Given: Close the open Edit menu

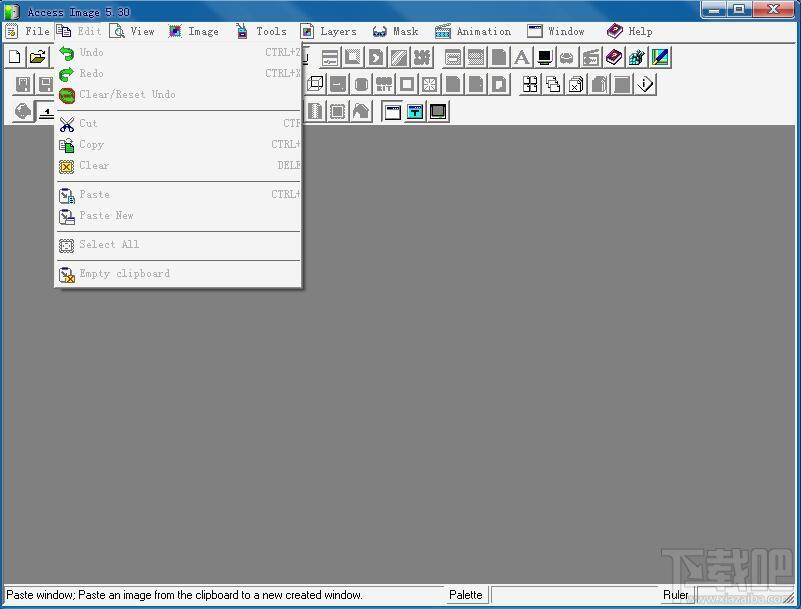Looking at the screenshot, I should (79, 31).
